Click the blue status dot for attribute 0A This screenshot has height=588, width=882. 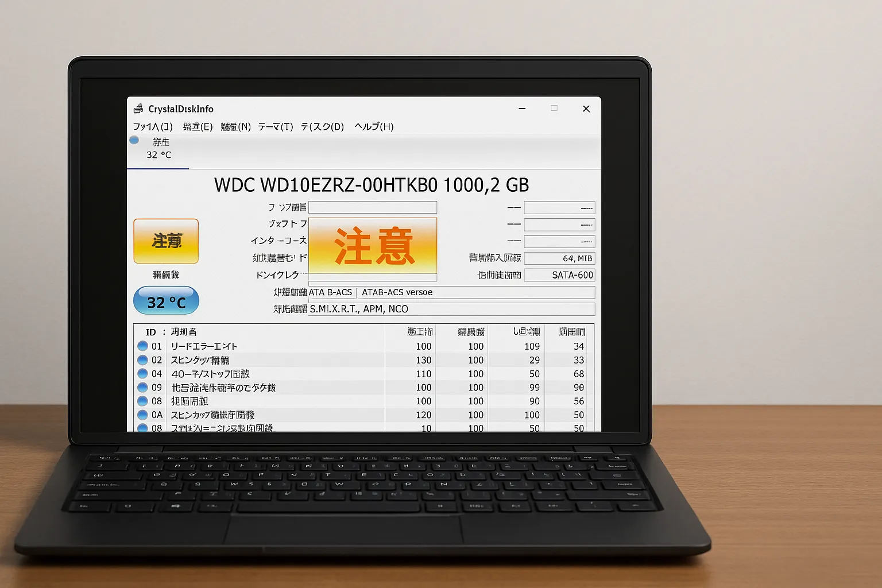[143, 415]
